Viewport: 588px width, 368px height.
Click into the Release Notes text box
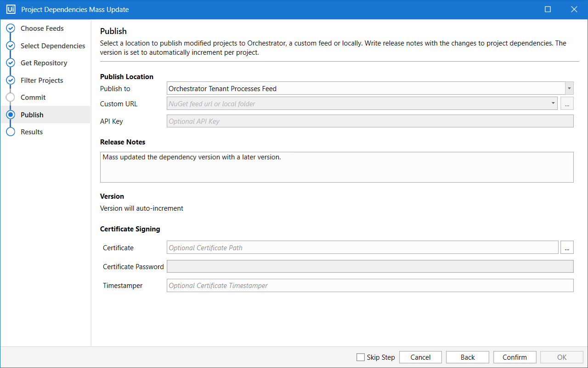click(336, 167)
